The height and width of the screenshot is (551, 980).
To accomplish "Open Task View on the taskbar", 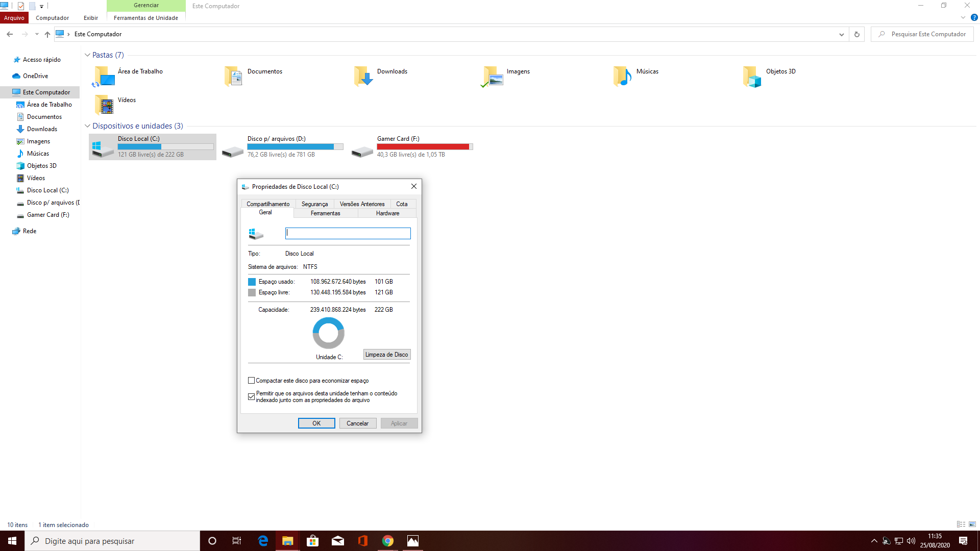I will tap(237, 541).
